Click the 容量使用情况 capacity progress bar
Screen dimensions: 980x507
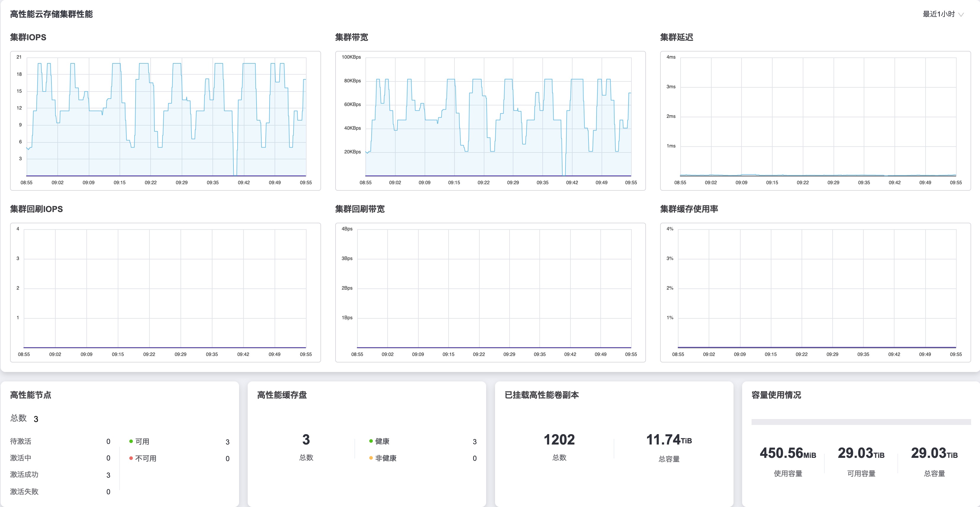click(x=861, y=422)
